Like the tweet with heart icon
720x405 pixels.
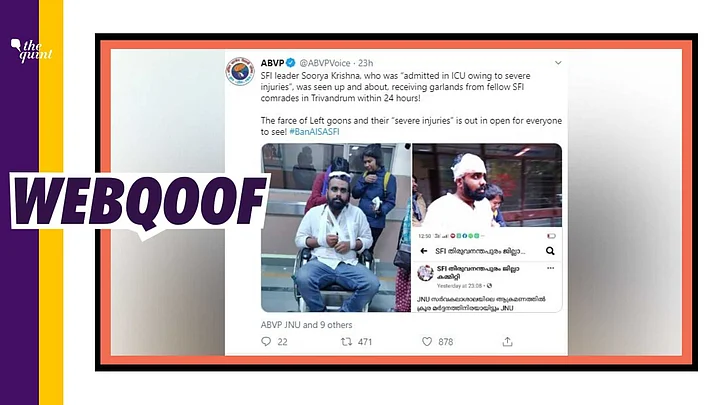click(427, 341)
